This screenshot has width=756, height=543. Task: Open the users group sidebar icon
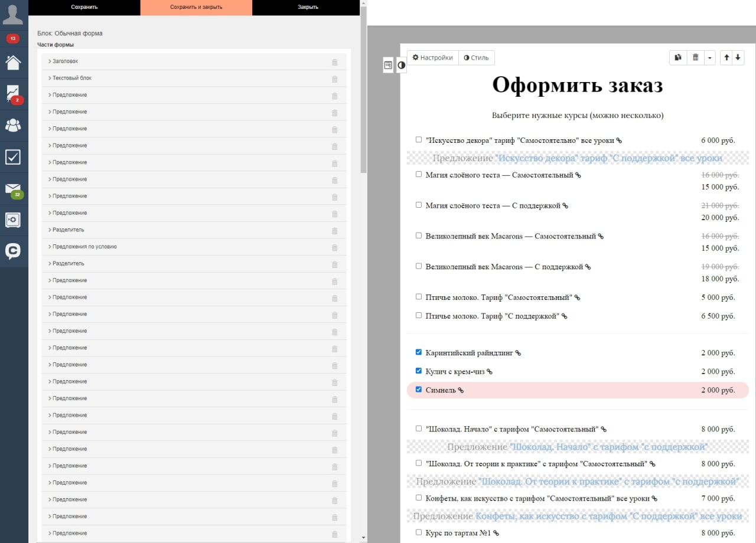(13, 125)
